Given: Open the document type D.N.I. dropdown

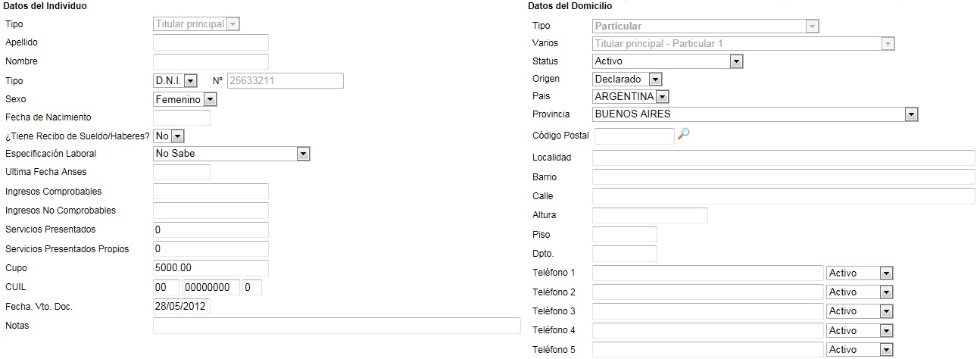Looking at the screenshot, I should coord(175,80).
